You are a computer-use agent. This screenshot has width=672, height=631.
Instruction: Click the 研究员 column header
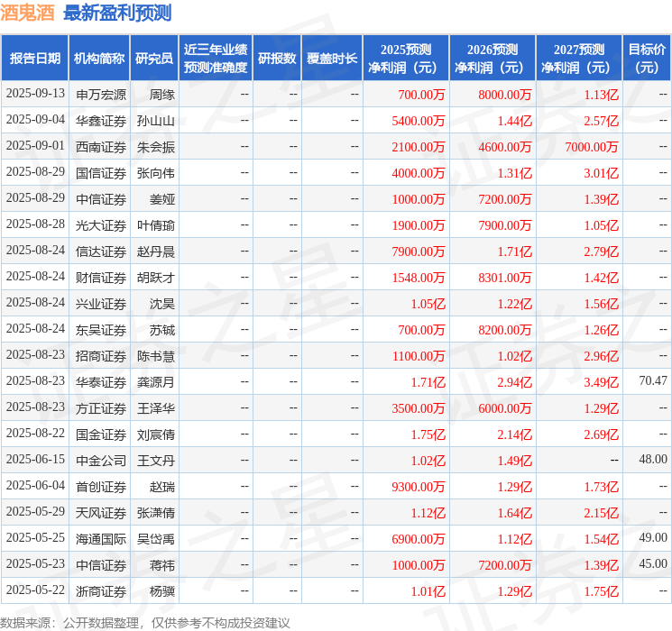[153, 58]
